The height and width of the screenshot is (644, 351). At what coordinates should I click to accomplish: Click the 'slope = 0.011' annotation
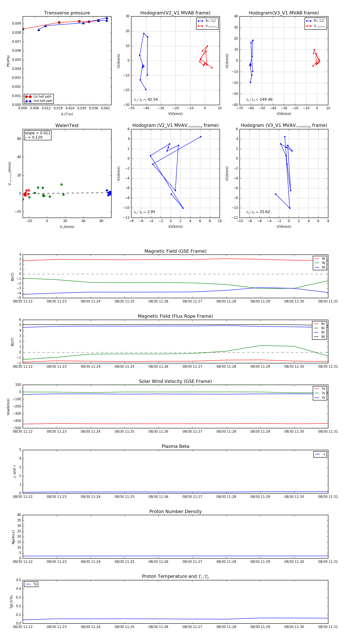[38, 133]
